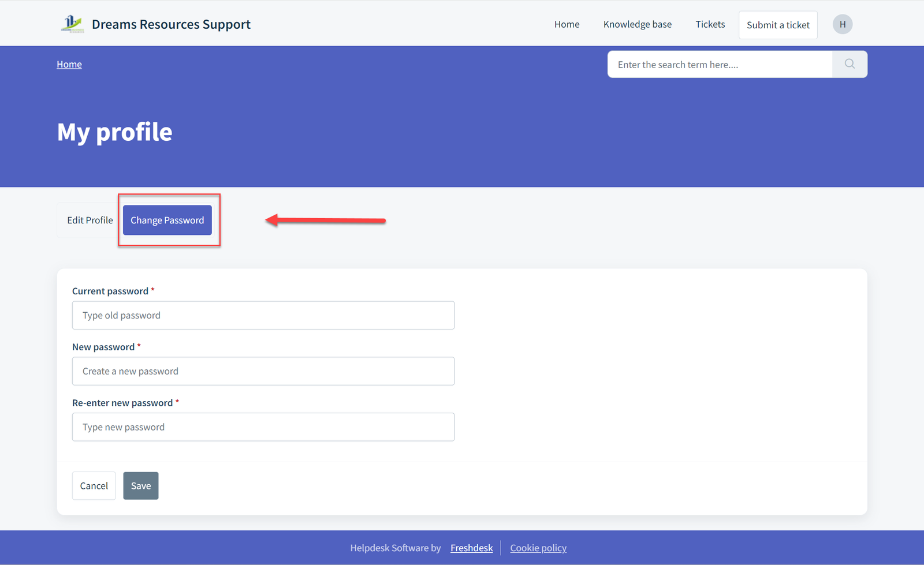Click the Re-enter new password field
This screenshot has height=565, width=924.
[x=263, y=426]
